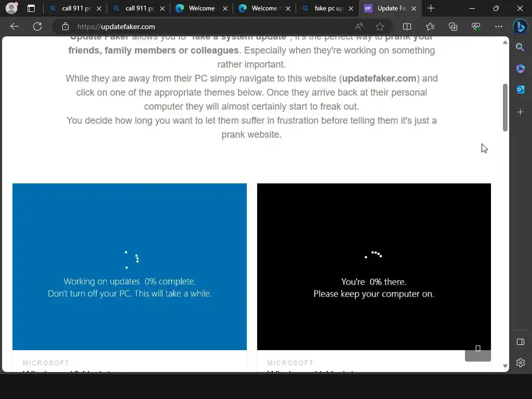Click MICROSOFT label under black theme
Screen dimensions: 532x399
(x=290, y=363)
